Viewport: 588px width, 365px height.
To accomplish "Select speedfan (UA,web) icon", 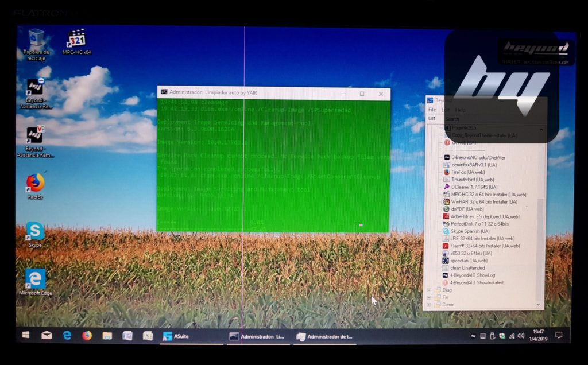I will click(x=446, y=261).
